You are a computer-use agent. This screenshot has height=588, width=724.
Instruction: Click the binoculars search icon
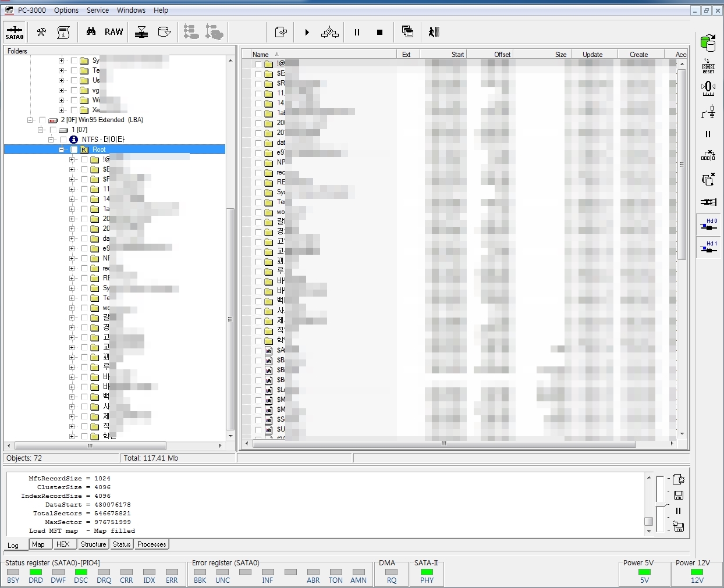coord(91,32)
